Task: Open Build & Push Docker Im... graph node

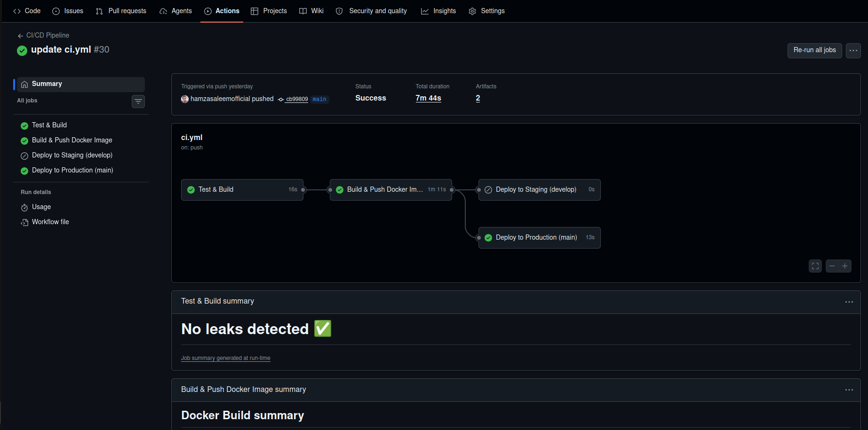Action: click(x=391, y=190)
